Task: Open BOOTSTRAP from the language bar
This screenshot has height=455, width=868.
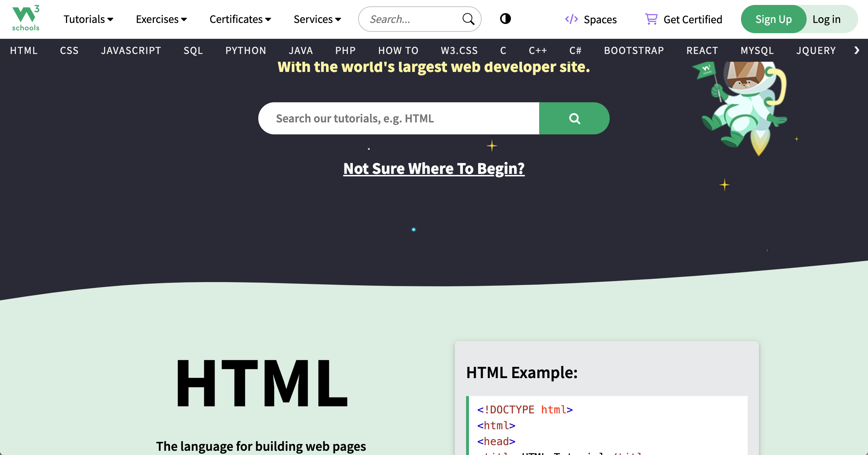Action: [x=634, y=50]
